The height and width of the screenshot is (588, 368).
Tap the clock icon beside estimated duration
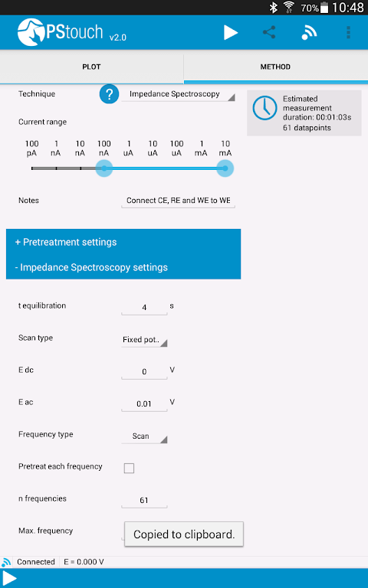pos(264,109)
